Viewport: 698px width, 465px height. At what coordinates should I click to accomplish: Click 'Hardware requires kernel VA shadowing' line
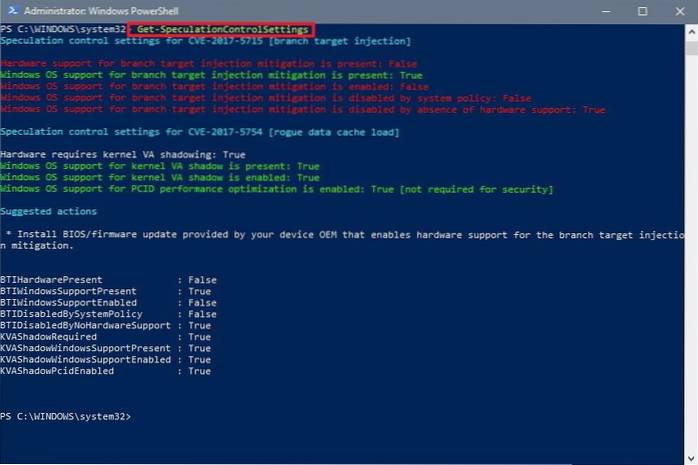pyautogui.click(x=123, y=155)
